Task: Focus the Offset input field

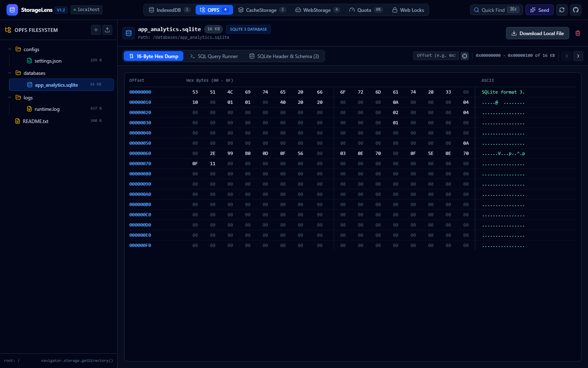Action: coord(436,56)
